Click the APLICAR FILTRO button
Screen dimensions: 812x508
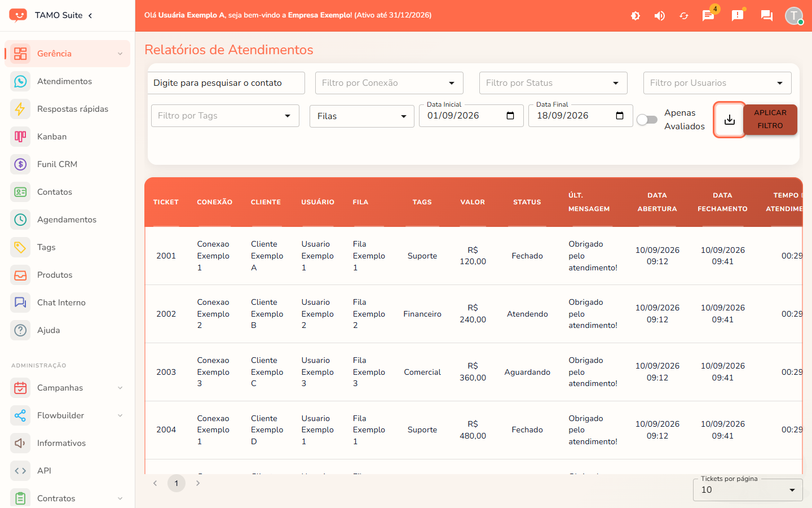pos(770,120)
